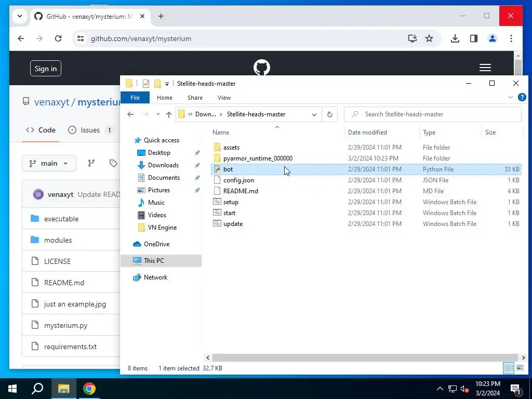This screenshot has height=399, width=532.
Task: Open Pictures from navigation pane
Action: (x=158, y=190)
